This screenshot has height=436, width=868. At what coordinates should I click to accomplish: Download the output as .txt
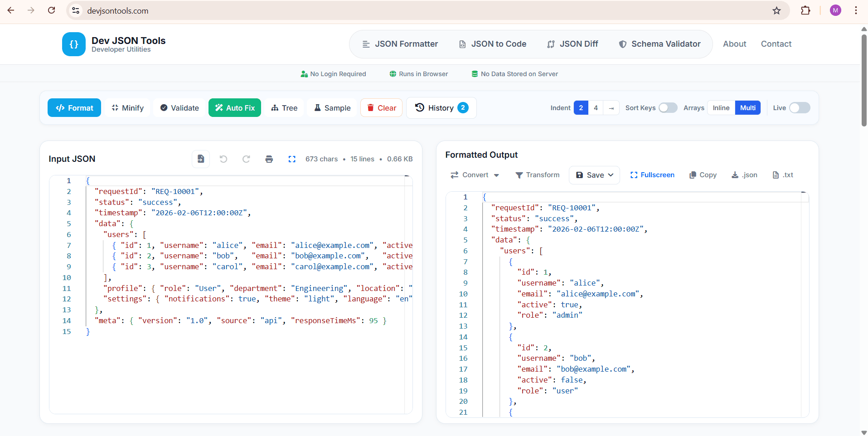pyautogui.click(x=782, y=175)
